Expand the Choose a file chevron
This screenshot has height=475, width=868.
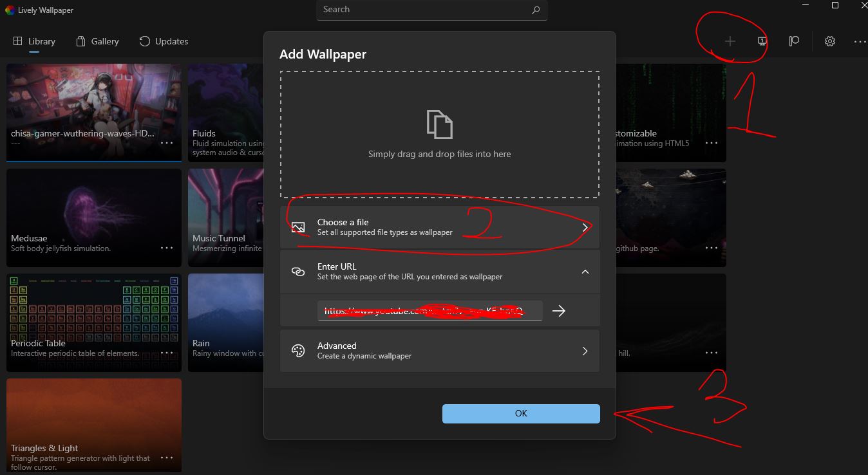pos(585,227)
